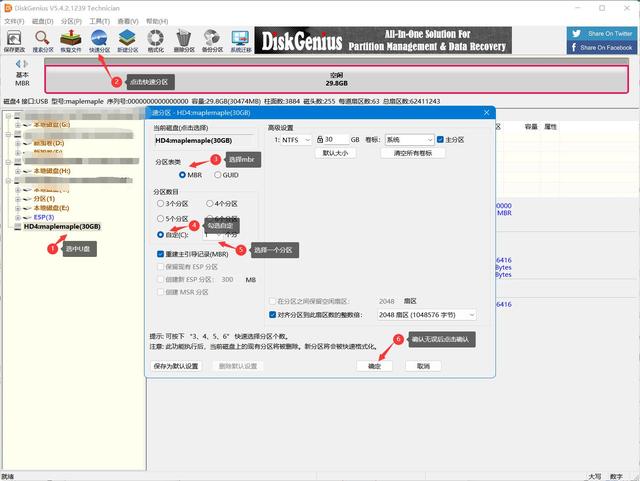Select the GUID partition table radio button
Screen dimensions: 640x481
[x=218, y=175]
